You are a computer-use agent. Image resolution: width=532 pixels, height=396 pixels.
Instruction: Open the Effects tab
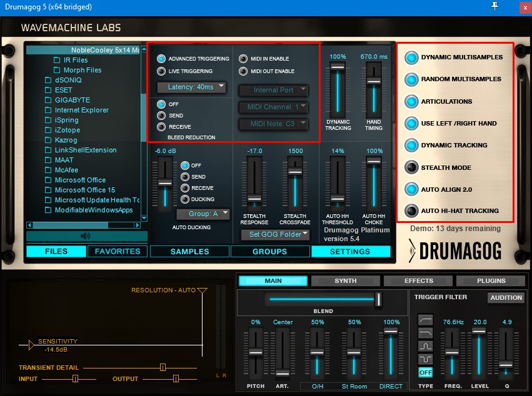(x=419, y=280)
